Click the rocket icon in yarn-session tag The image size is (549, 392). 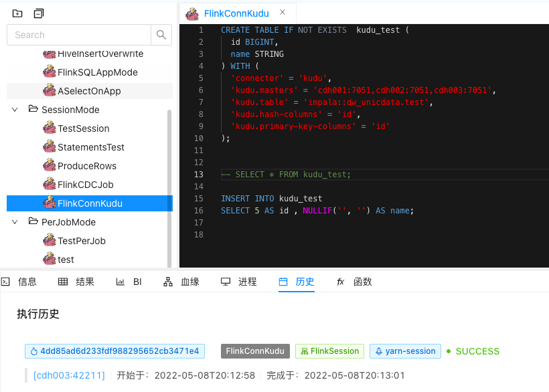point(379,351)
